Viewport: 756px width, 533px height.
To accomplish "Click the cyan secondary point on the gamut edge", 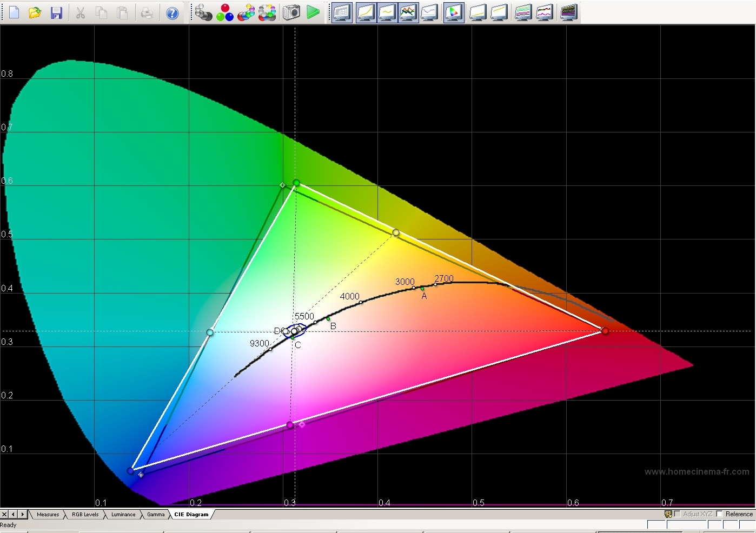I will (210, 332).
